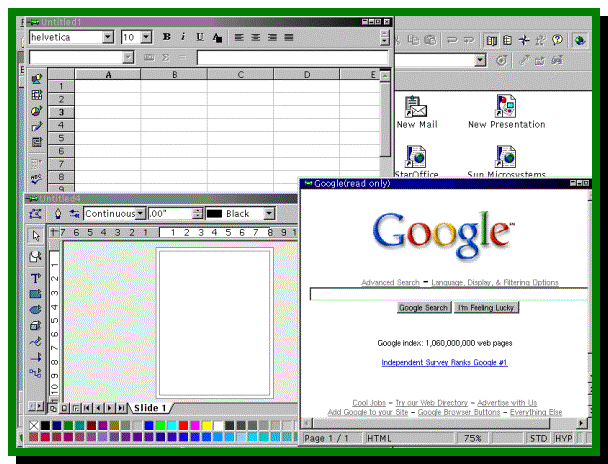Select column header A
Viewport: 608px width, 464px height.
108,74
